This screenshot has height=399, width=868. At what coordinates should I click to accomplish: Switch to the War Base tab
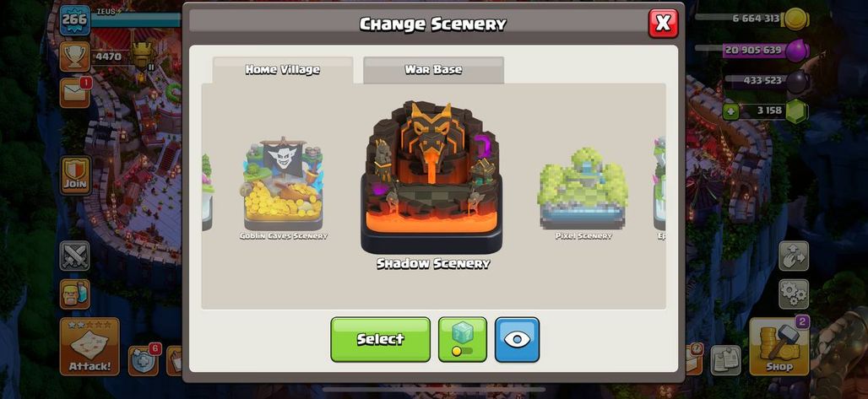point(433,70)
